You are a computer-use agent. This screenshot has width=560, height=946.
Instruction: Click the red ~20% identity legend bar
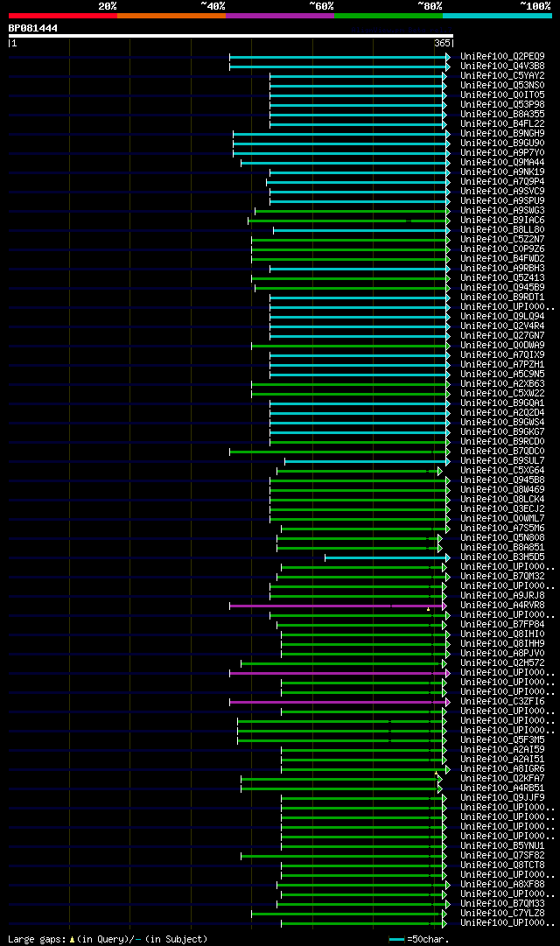[63, 16]
